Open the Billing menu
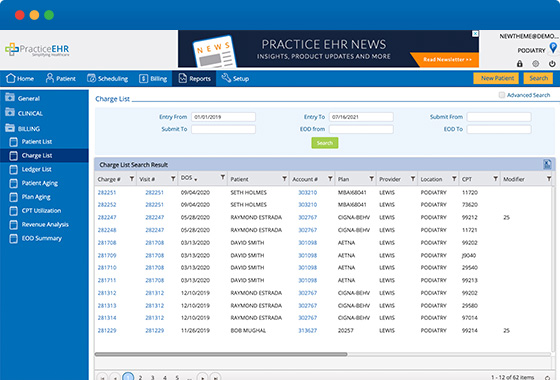Screen dimensions: 560x380 (x=153, y=78)
